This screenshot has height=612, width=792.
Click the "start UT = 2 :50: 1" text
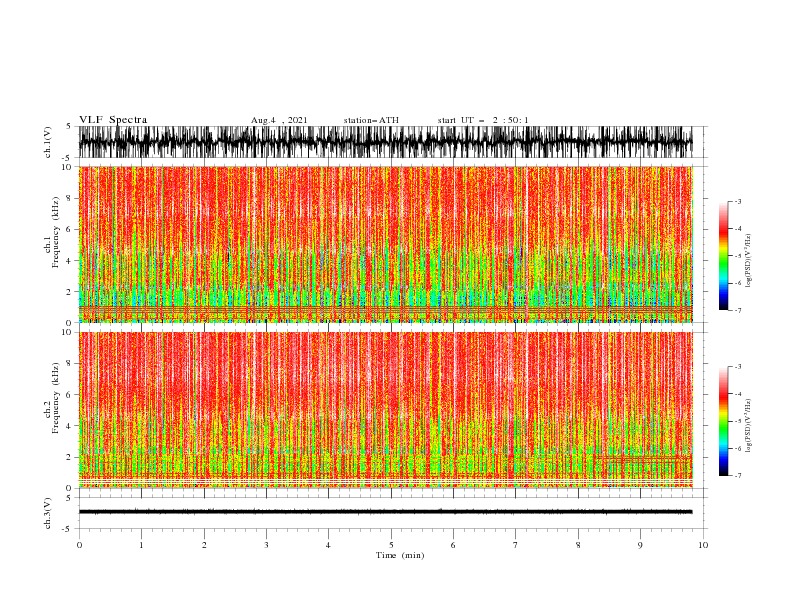[x=483, y=120]
